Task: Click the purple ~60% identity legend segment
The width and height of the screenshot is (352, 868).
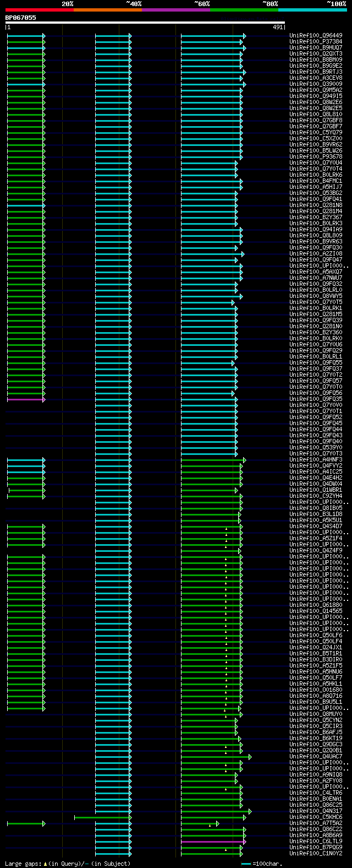Action: coord(176,10)
